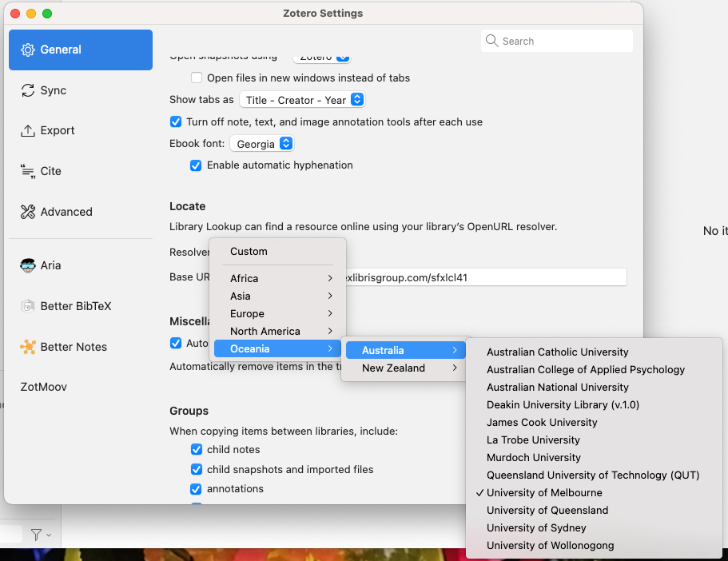728x561 pixels.
Task: Choose University of Queensland
Action: pyautogui.click(x=595, y=511)
